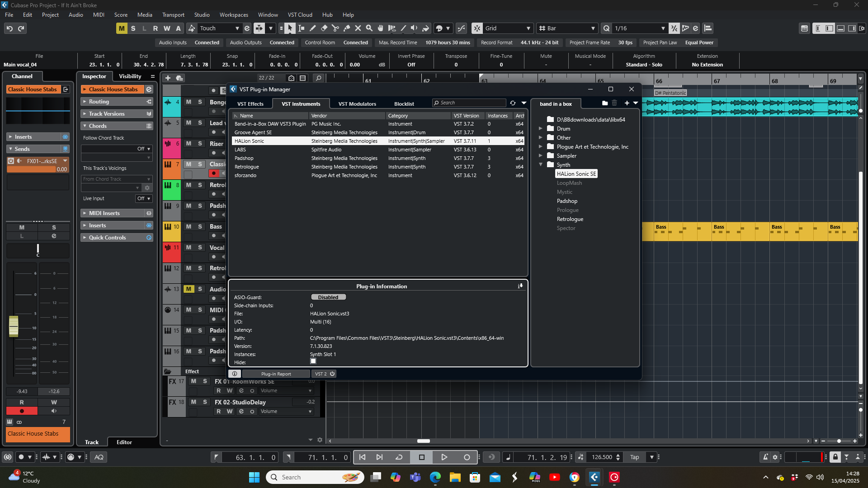
Task: Click the Plug-in Report button
Action: pos(276,374)
